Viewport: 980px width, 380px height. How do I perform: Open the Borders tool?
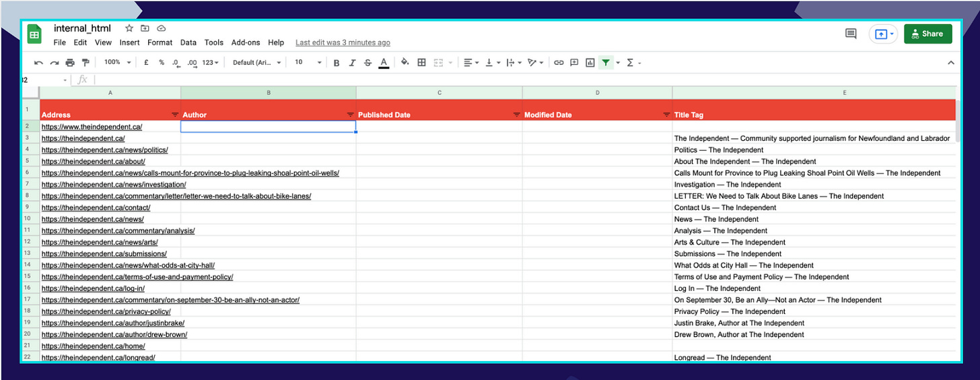click(421, 63)
